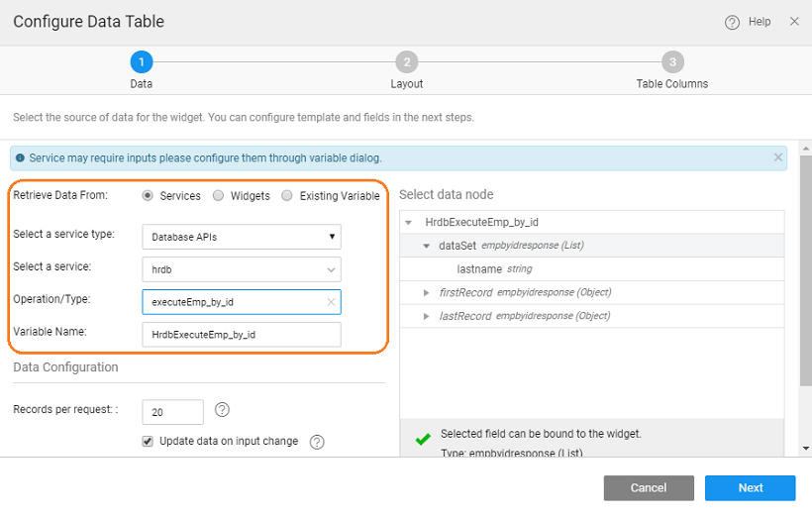Expand the firstRecord tree node
This screenshot has width=812, height=518.
[x=427, y=292]
